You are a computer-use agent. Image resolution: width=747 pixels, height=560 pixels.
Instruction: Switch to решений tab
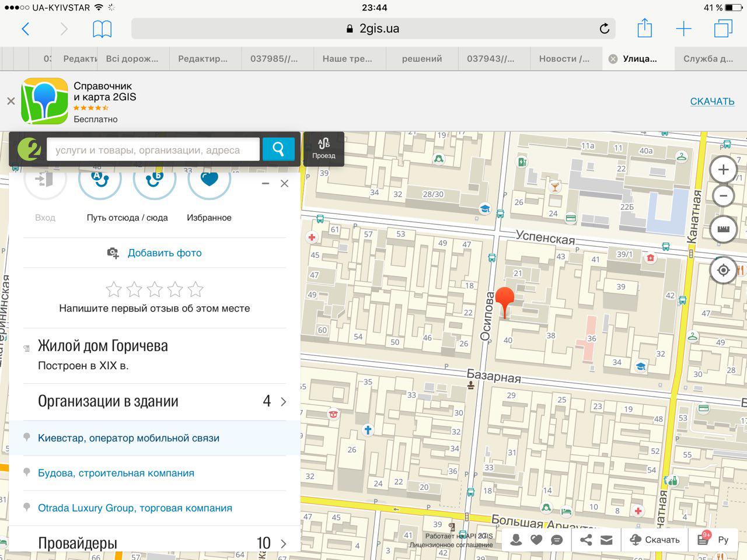pyautogui.click(x=422, y=58)
